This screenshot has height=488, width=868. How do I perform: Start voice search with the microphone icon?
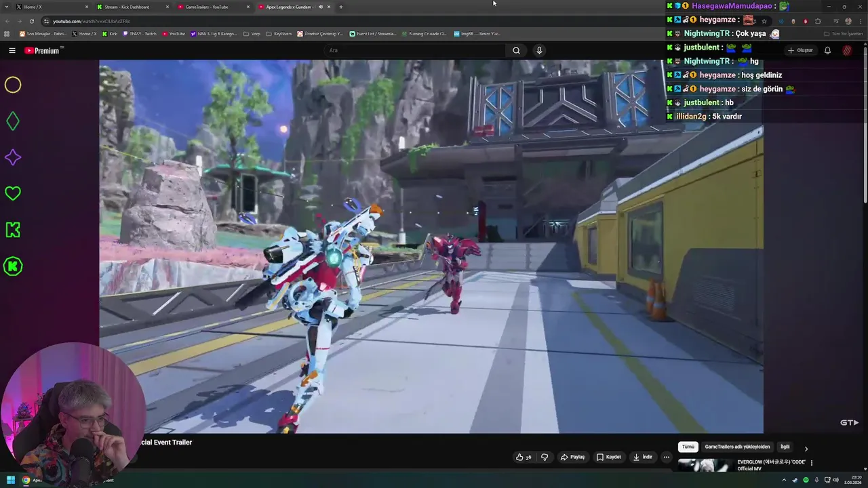click(539, 50)
